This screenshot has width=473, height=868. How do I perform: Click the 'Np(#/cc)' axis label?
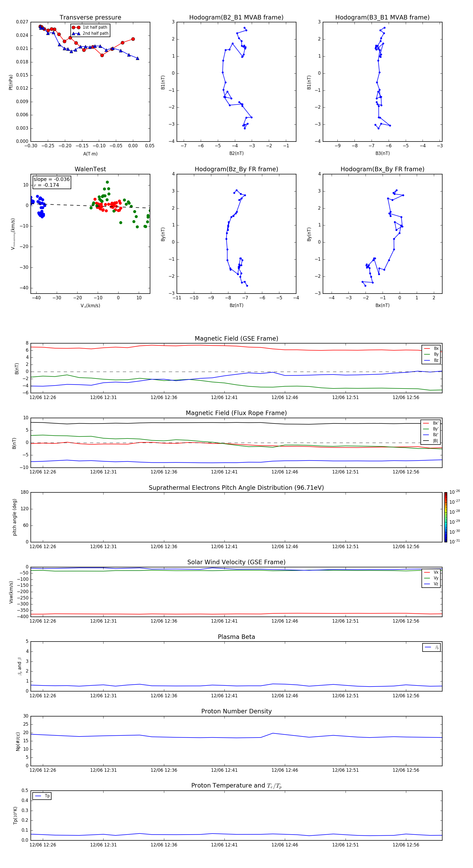pyautogui.click(x=18, y=741)
